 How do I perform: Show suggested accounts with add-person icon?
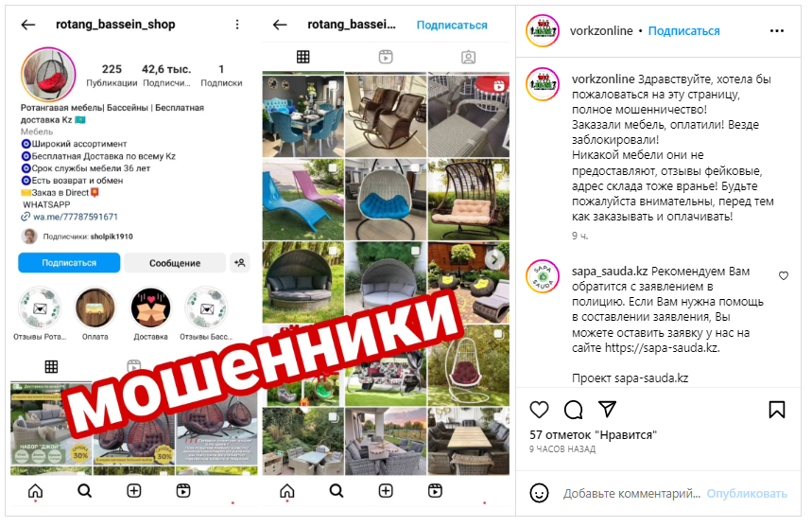click(x=240, y=263)
